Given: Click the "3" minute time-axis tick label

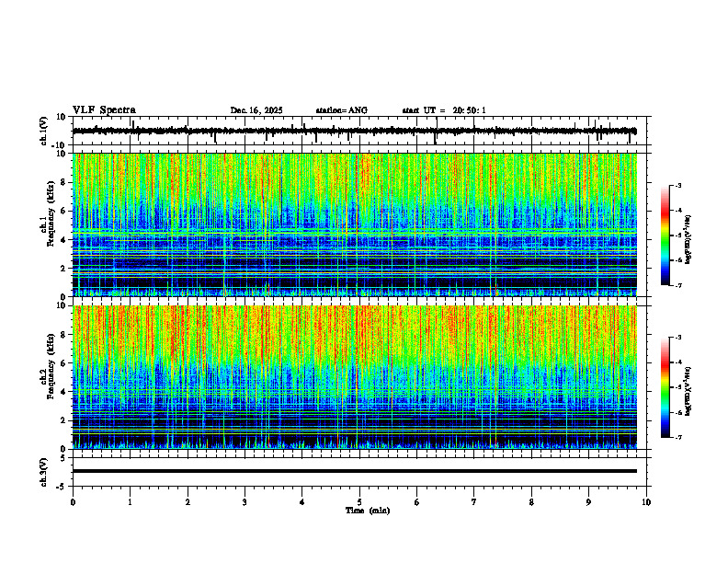Looking at the screenshot, I should click(x=245, y=502).
